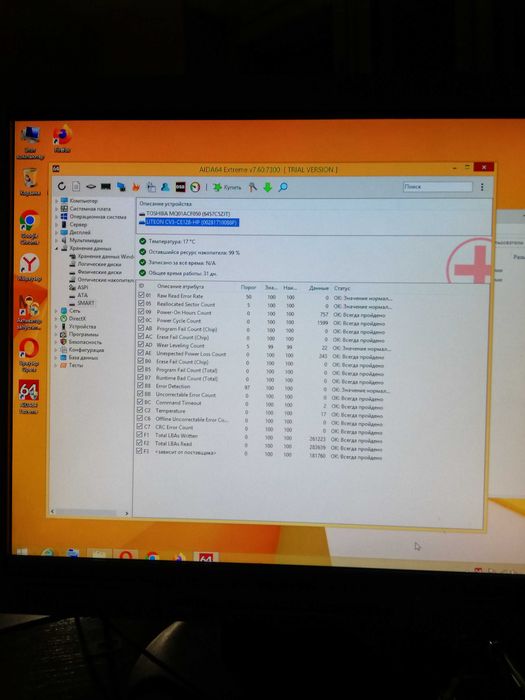The width and height of the screenshot is (525, 700).
Task: Select the LITEON CV3-CE128-HP drive
Action: (188, 222)
